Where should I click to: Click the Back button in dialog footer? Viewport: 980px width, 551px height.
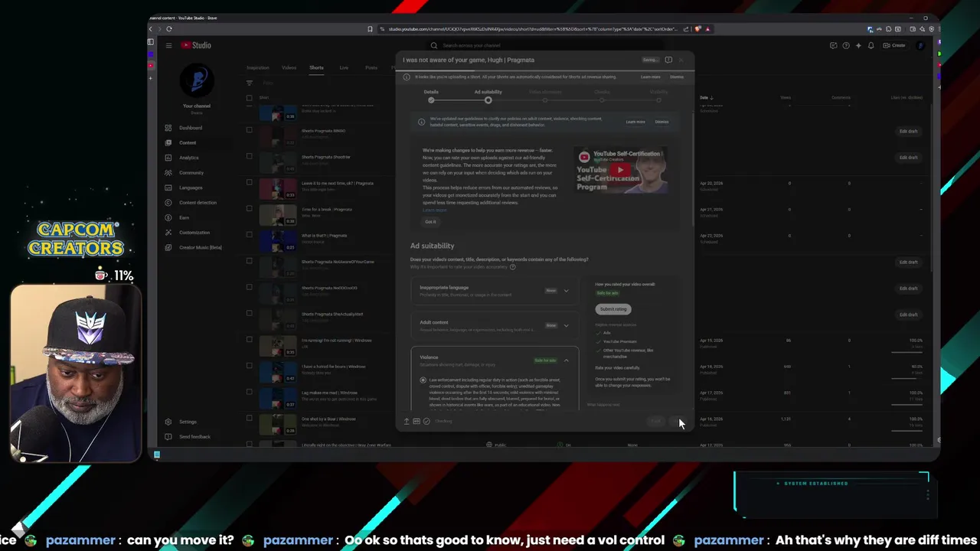point(655,421)
